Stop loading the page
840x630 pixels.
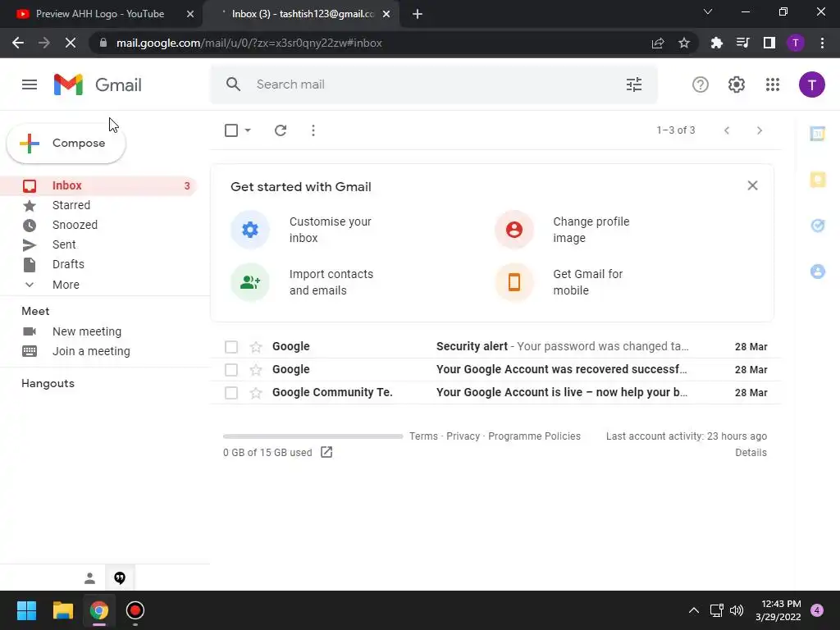71,43
